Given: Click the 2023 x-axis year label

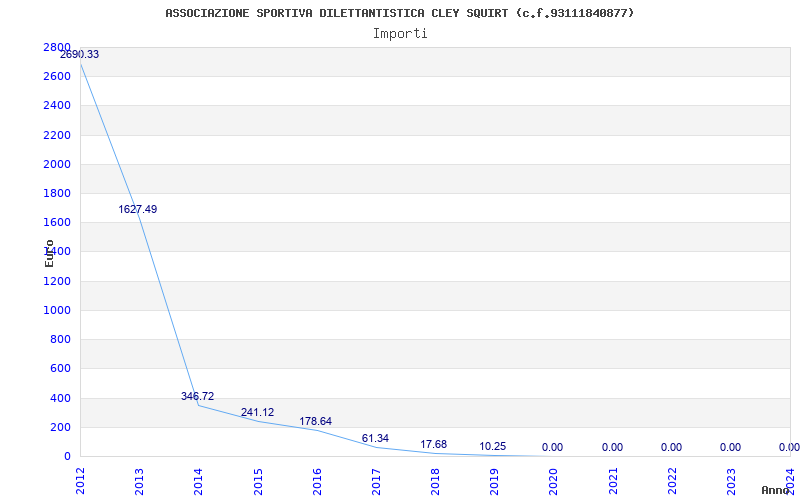Looking at the screenshot, I should (x=731, y=482).
